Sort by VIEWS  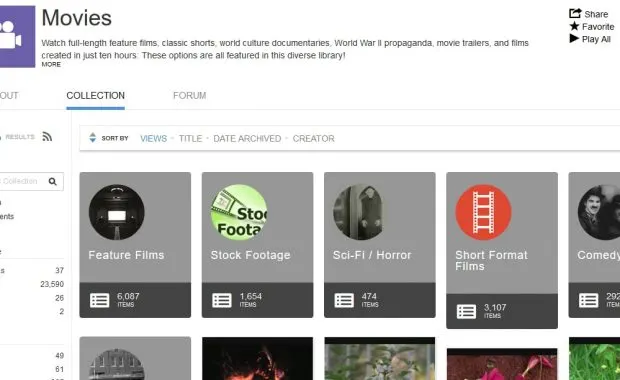coord(153,138)
